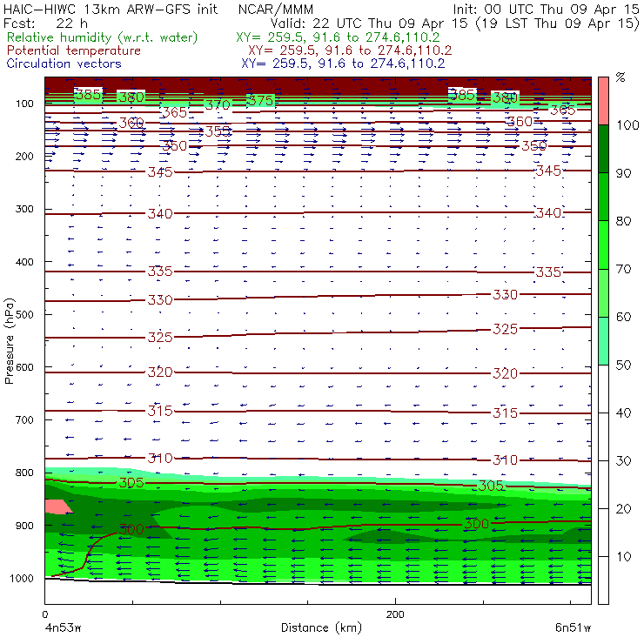Click the right "330" contour label
Viewport: 644px width, 644px height.
(505, 294)
